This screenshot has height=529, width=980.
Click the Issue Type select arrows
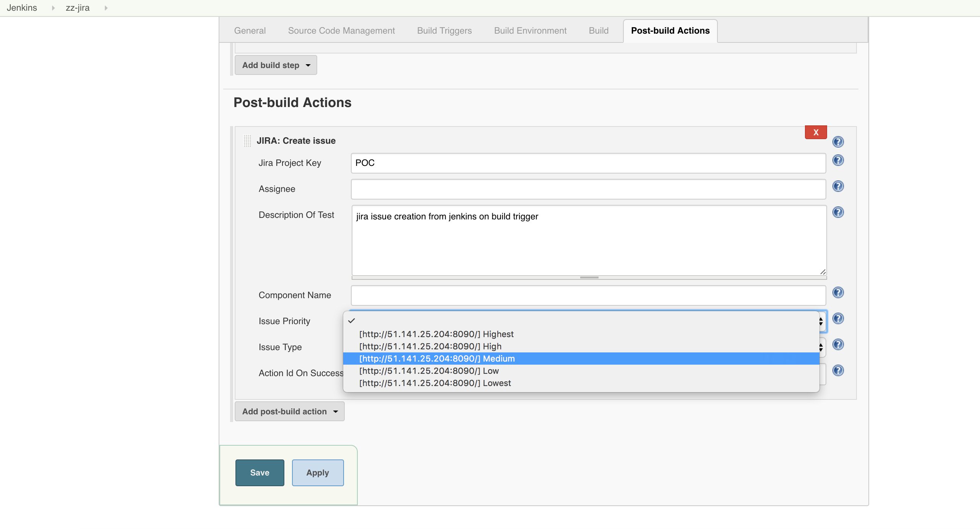[x=821, y=347]
